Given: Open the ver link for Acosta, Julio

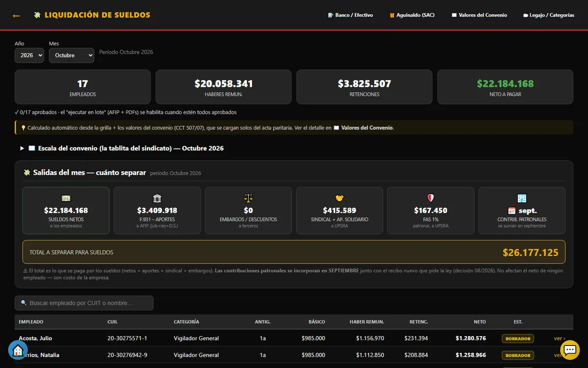Looking at the screenshot, I should point(560,339).
